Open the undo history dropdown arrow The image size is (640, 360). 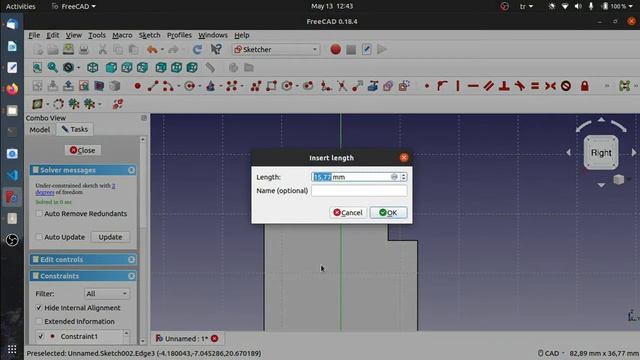pyautogui.click(x=162, y=50)
